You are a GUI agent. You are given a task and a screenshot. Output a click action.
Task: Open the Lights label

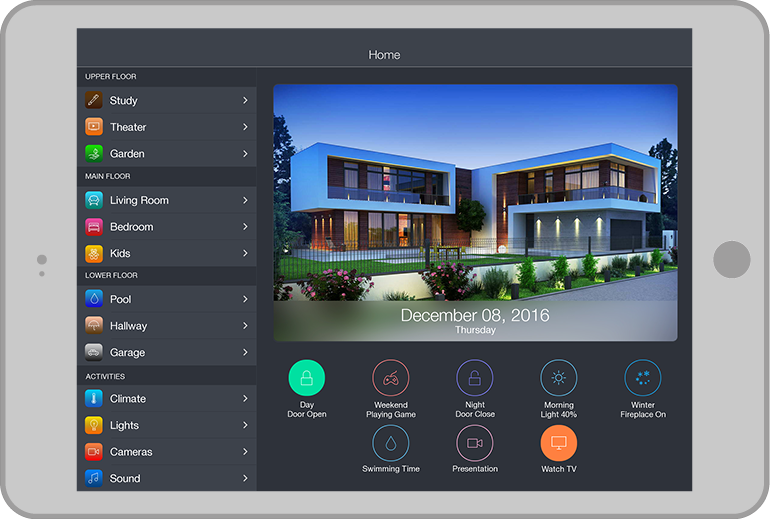(x=124, y=425)
